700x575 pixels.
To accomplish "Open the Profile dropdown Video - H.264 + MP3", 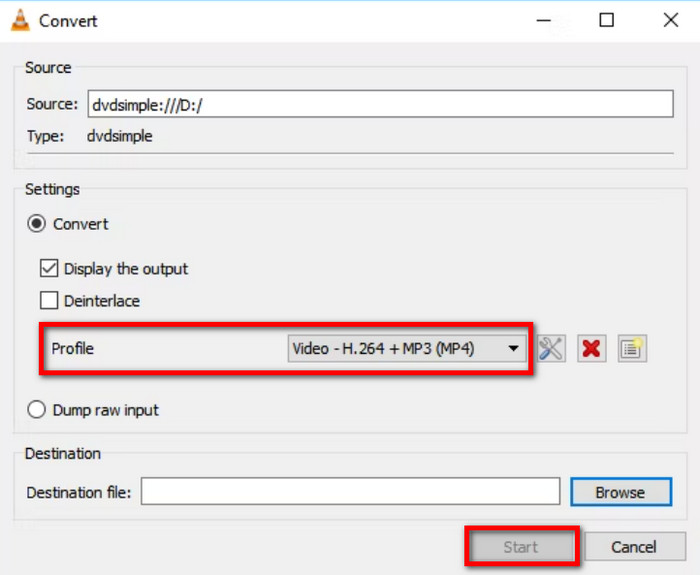I will click(x=407, y=349).
